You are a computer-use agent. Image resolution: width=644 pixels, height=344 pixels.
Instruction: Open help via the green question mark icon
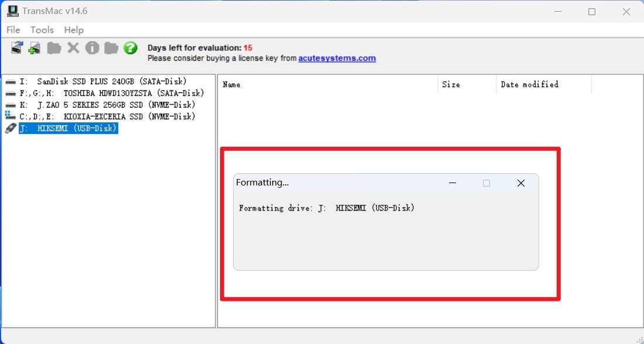130,48
